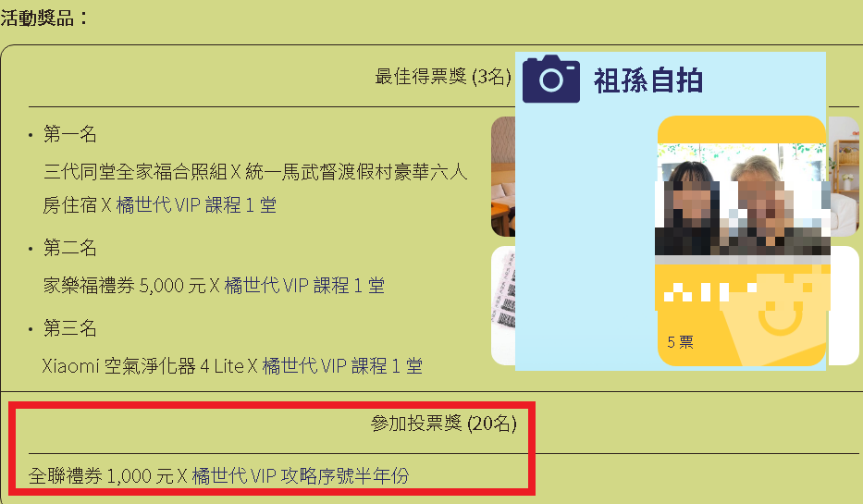Image resolution: width=863 pixels, height=504 pixels.
Task: Open the pixelated selfie photo on yellow card
Action: coord(743,202)
